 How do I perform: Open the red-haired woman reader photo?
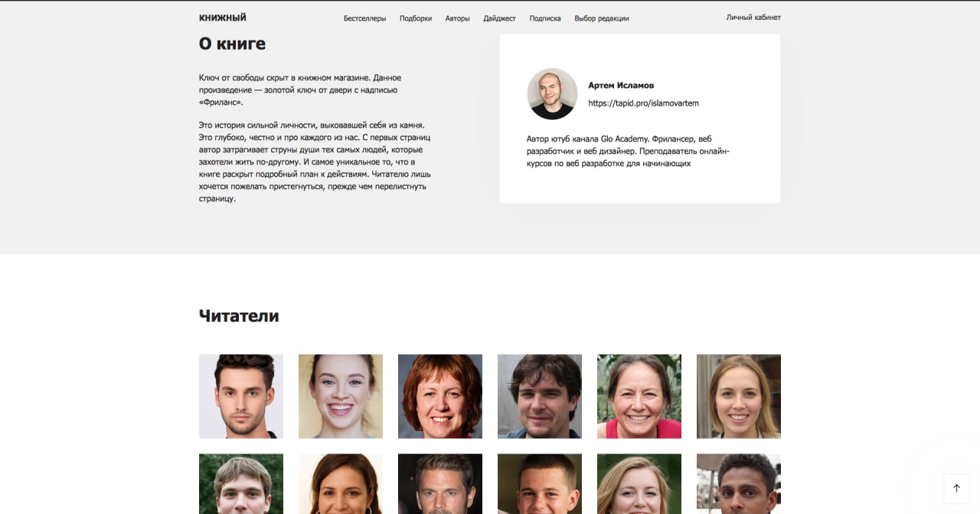(440, 396)
